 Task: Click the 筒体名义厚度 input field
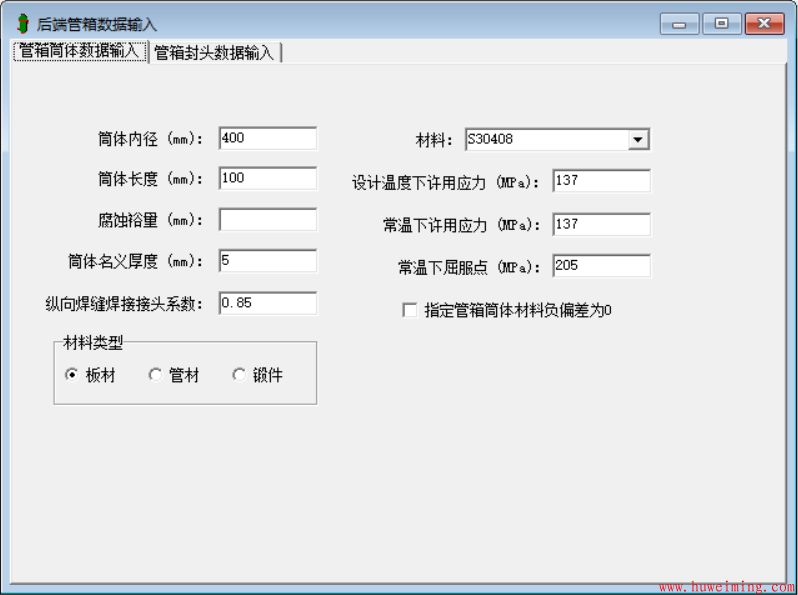click(268, 261)
